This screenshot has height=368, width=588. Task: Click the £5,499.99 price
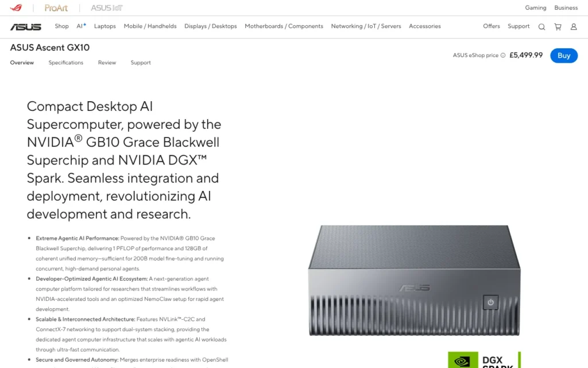(526, 55)
